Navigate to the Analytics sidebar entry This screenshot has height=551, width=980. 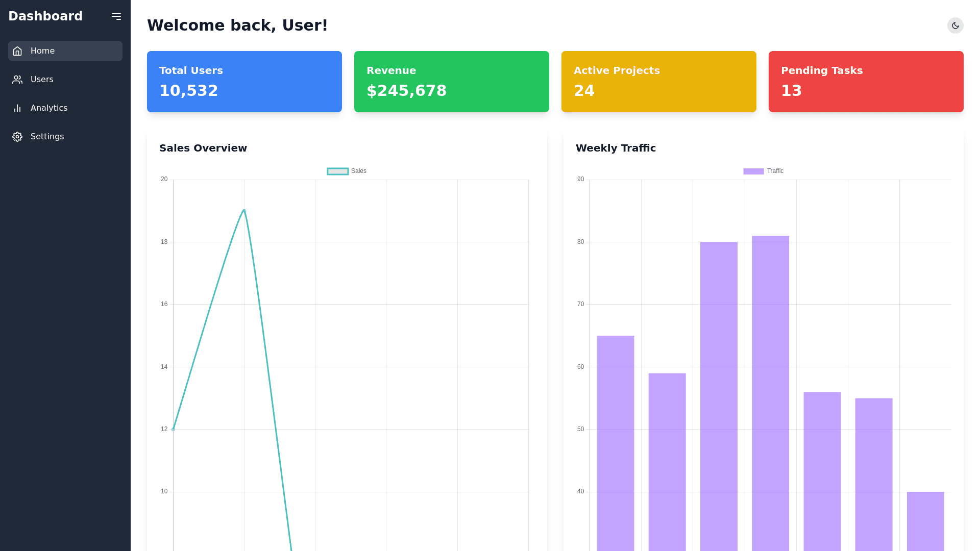(x=49, y=108)
